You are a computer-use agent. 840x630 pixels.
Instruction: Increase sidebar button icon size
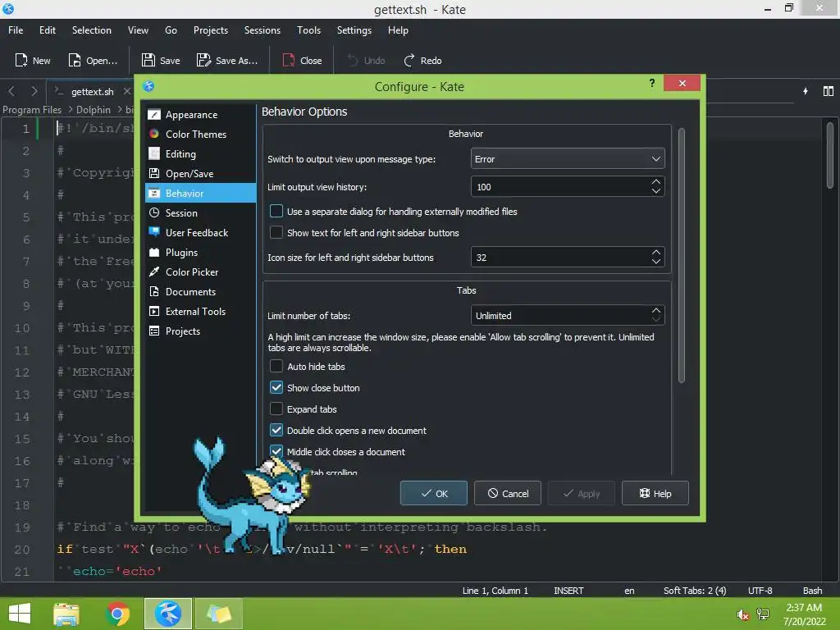[x=656, y=253]
